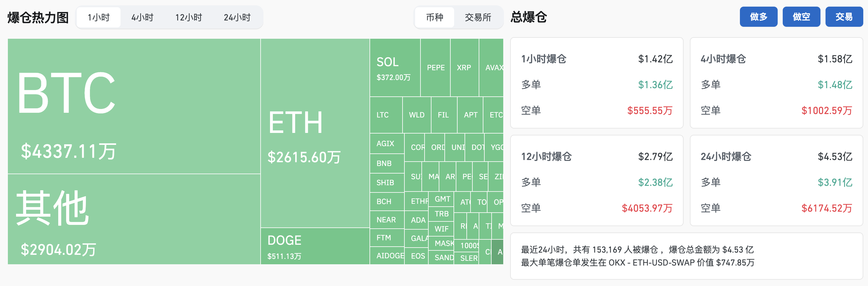Pick the PEPE tile

(x=435, y=67)
